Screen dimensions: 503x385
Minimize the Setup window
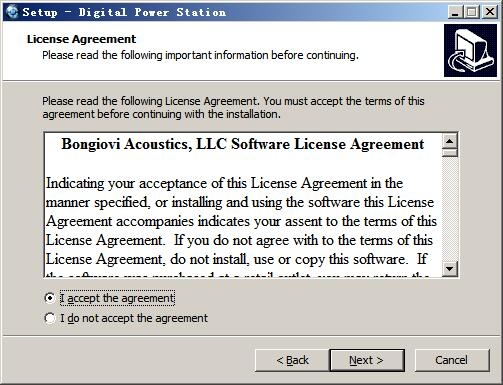pyautogui.click(x=455, y=12)
